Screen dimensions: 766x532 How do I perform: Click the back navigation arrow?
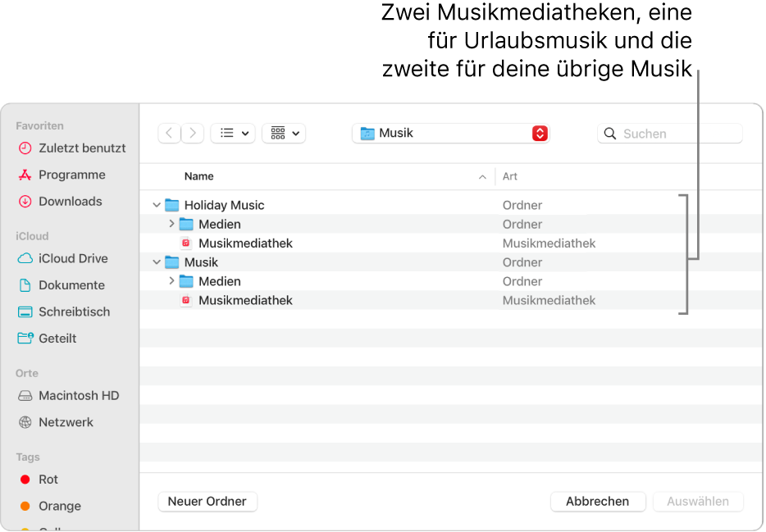169,133
